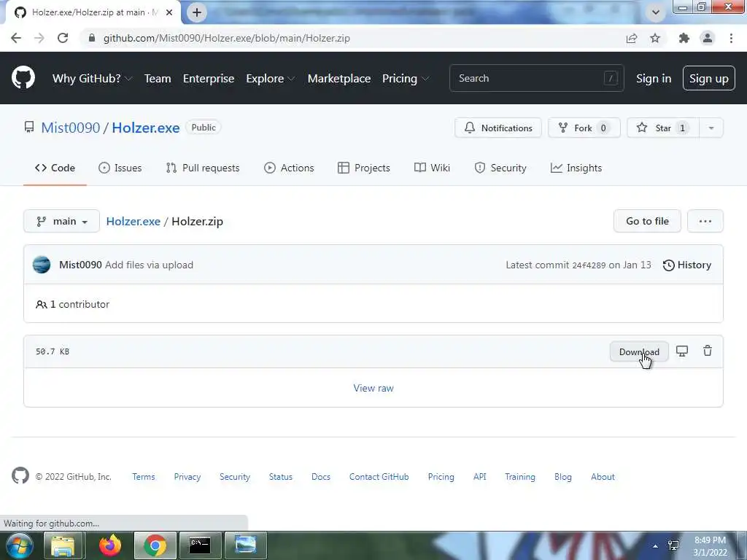Click the GitHub Octocat logo in header
Screen dimensions: 747x560
pos(23,77)
